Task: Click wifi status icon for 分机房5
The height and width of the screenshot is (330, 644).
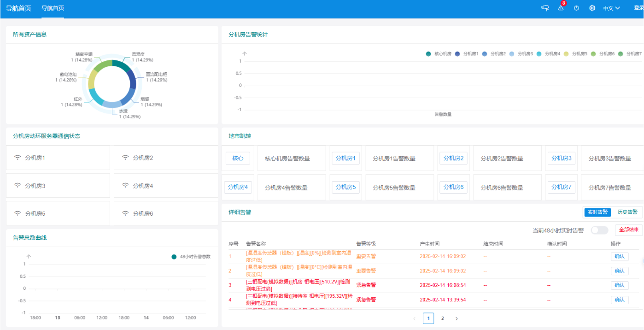Action: pyautogui.click(x=18, y=213)
